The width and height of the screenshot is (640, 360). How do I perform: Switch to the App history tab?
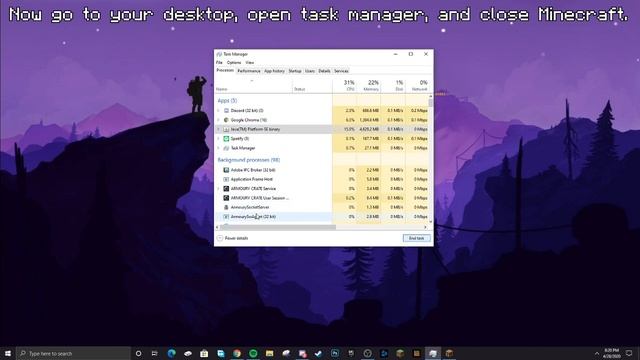click(274, 71)
